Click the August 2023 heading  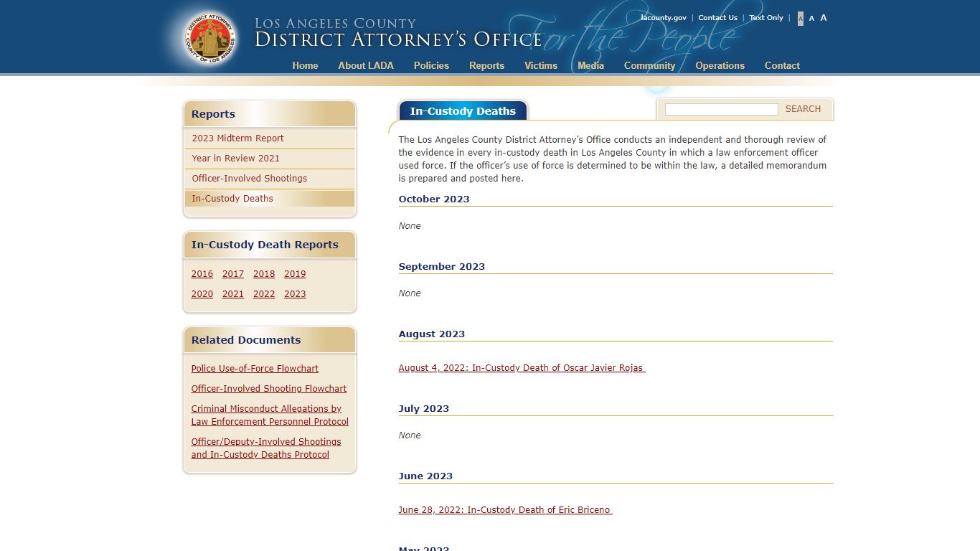tap(432, 334)
